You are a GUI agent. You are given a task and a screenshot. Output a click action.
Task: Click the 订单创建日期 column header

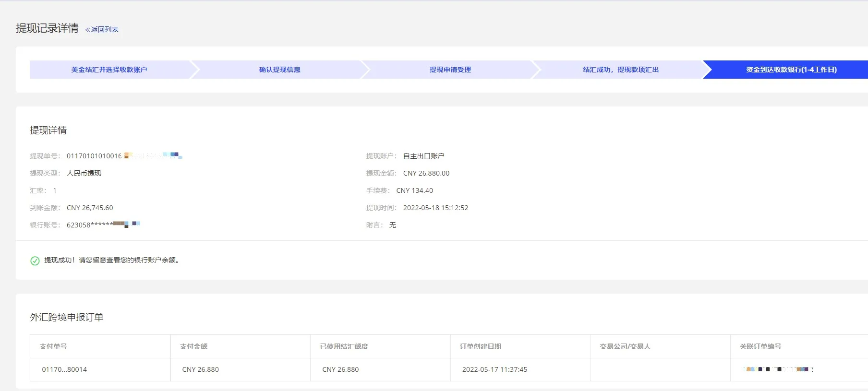pos(480,346)
